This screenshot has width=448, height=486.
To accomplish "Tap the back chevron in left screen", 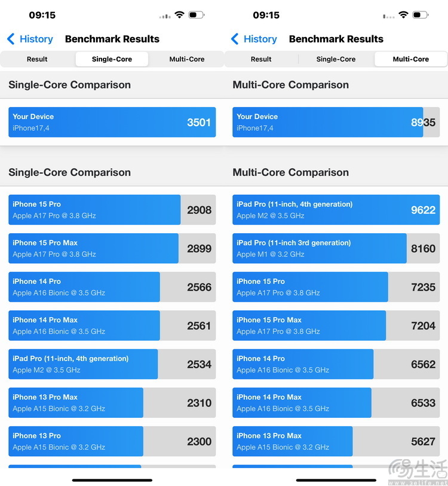I will click(x=11, y=39).
